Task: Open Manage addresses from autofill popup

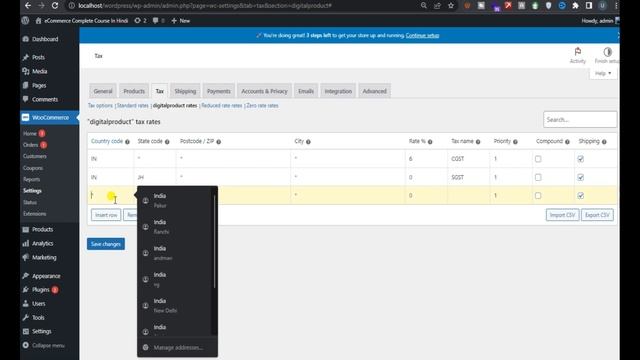Action: pyautogui.click(x=178, y=347)
